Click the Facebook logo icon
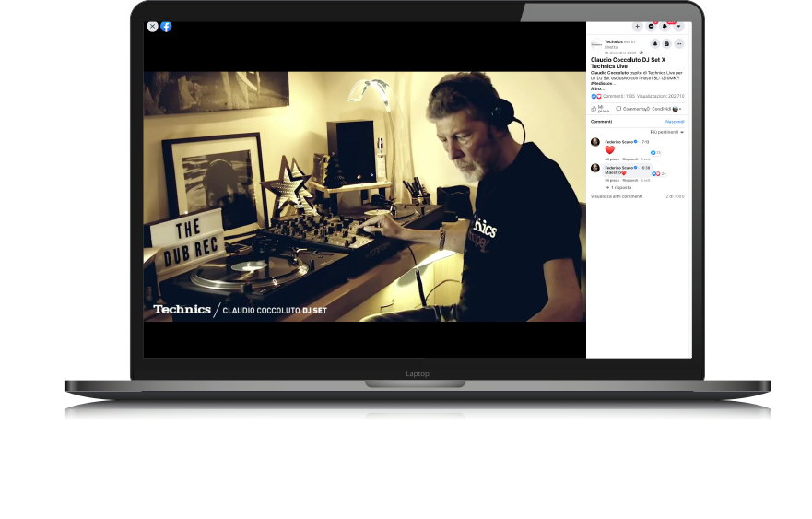The image size is (812, 519). point(166,27)
